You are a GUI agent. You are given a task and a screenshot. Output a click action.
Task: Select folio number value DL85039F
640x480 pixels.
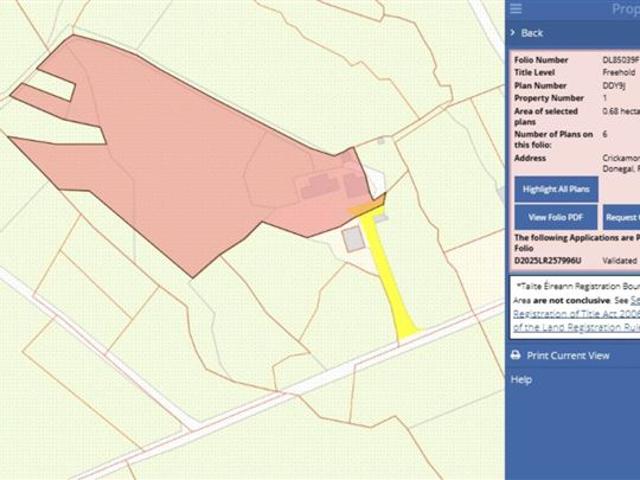pos(621,60)
